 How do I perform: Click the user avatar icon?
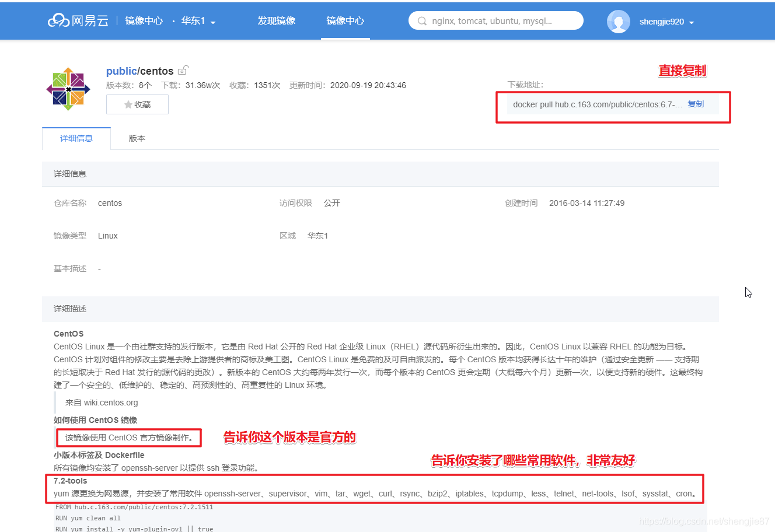point(619,22)
